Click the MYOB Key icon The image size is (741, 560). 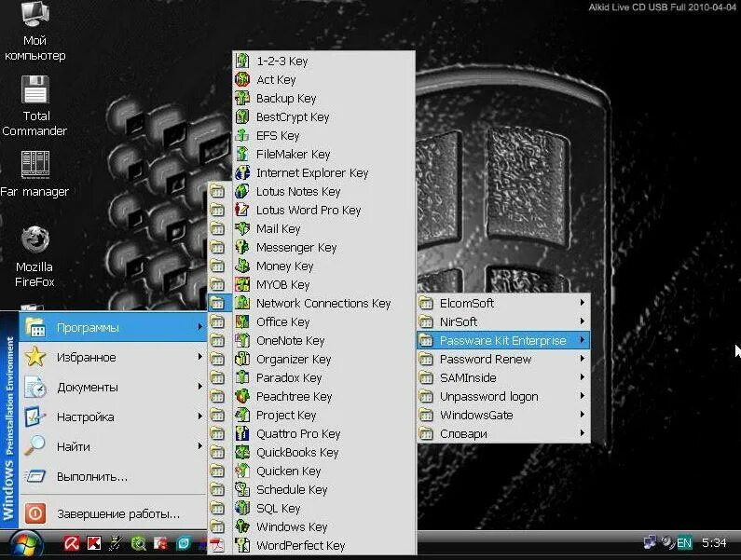242,284
